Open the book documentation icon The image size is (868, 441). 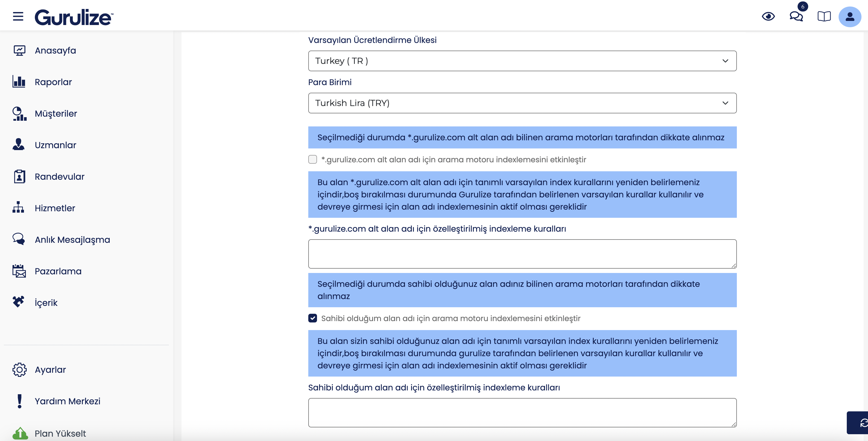[824, 16]
